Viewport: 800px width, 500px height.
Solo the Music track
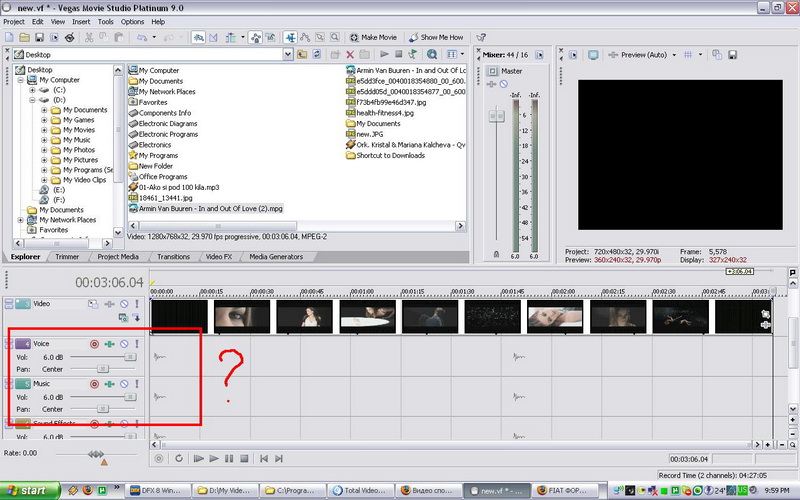point(137,384)
